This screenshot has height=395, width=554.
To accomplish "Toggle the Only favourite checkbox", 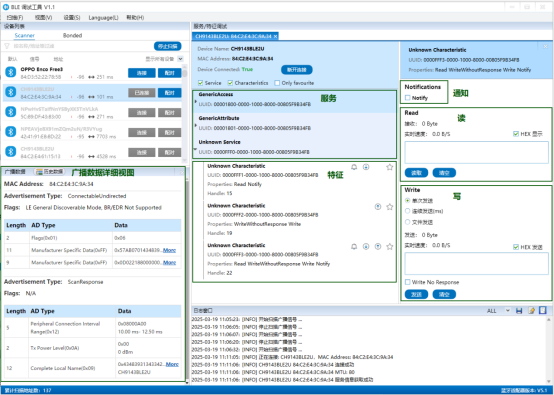I will pos(277,83).
